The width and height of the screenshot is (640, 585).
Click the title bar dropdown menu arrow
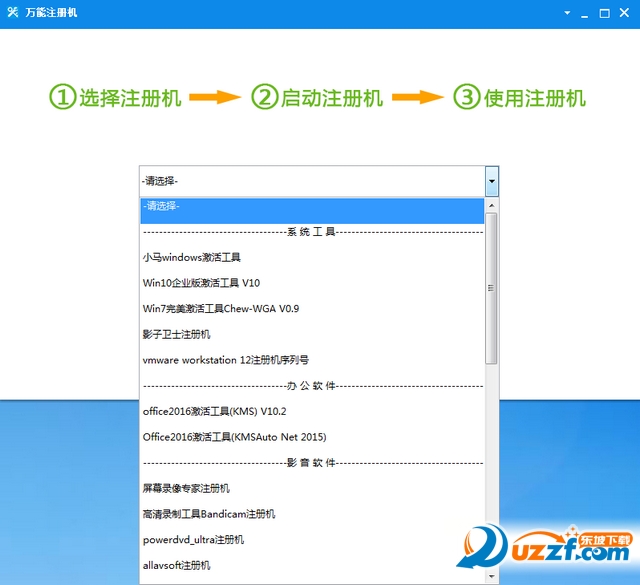click(567, 13)
